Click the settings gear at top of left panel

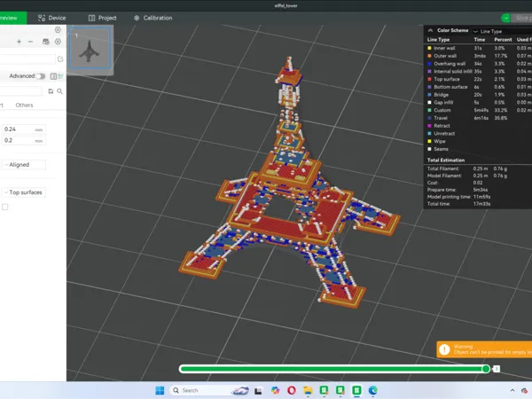(x=58, y=30)
